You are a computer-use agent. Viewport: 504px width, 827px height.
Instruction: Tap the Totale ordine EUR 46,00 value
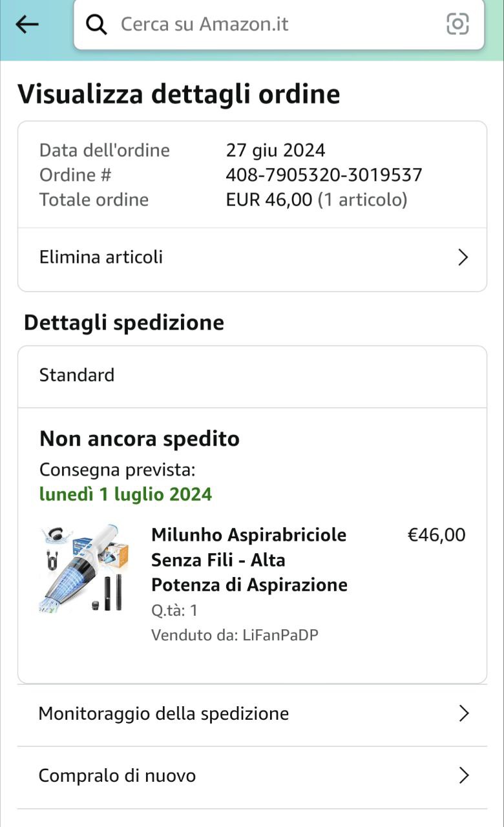click(x=269, y=200)
